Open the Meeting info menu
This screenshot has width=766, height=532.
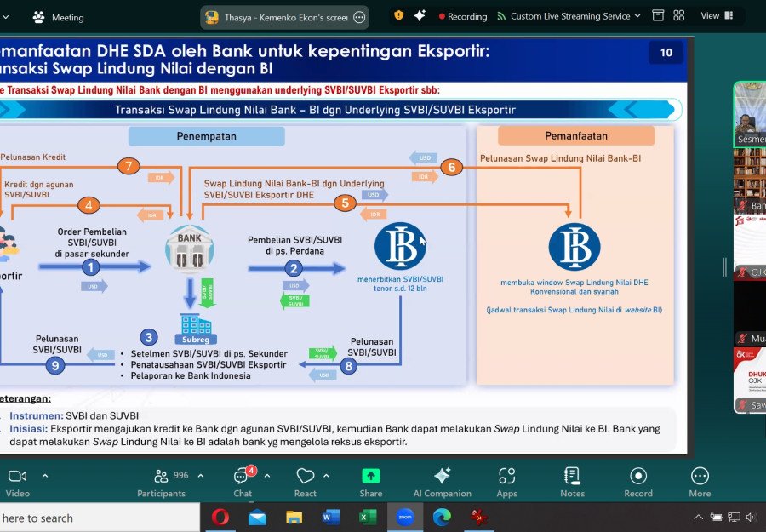point(59,18)
